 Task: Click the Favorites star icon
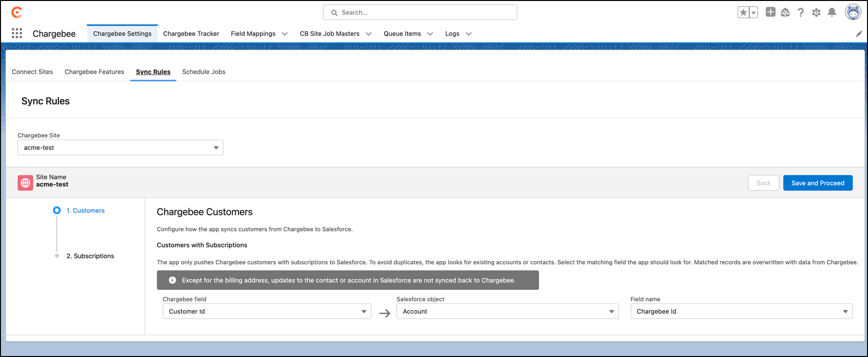(743, 13)
